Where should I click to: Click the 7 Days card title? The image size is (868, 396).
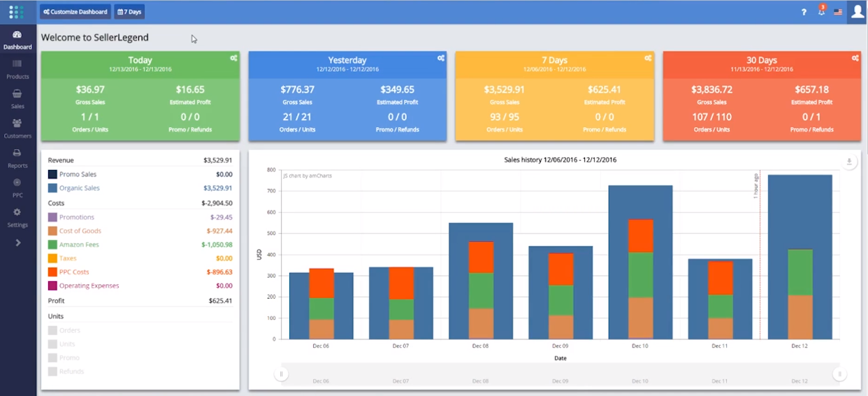[x=554, y=60]
